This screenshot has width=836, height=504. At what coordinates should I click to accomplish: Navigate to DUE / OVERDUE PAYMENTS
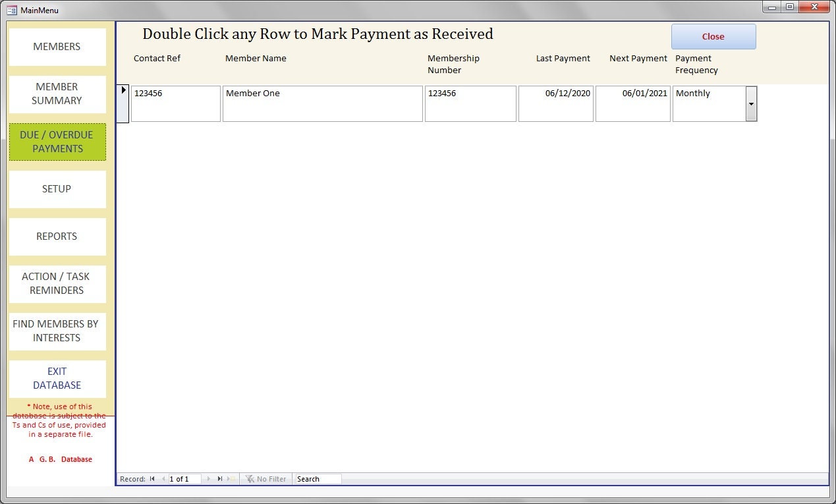coord(57,142)
